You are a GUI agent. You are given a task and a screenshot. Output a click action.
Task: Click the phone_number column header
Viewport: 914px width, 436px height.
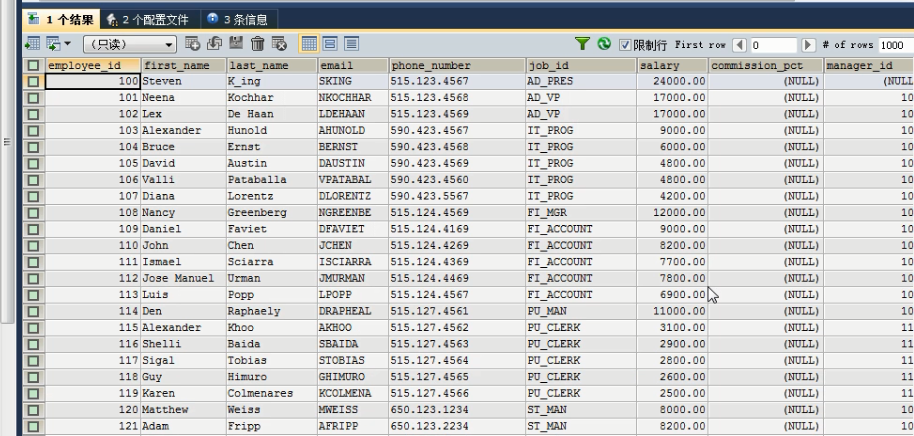[x=458, y=65]
